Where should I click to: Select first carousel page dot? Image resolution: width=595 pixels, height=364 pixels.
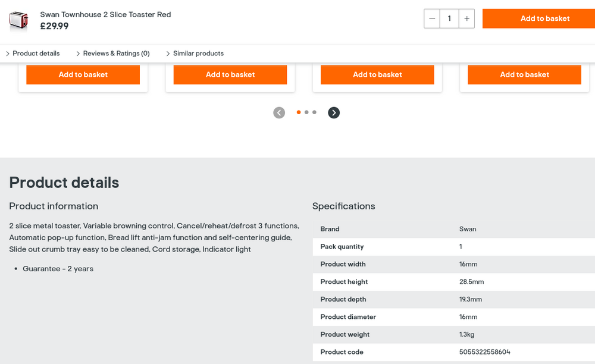point(299,112)
